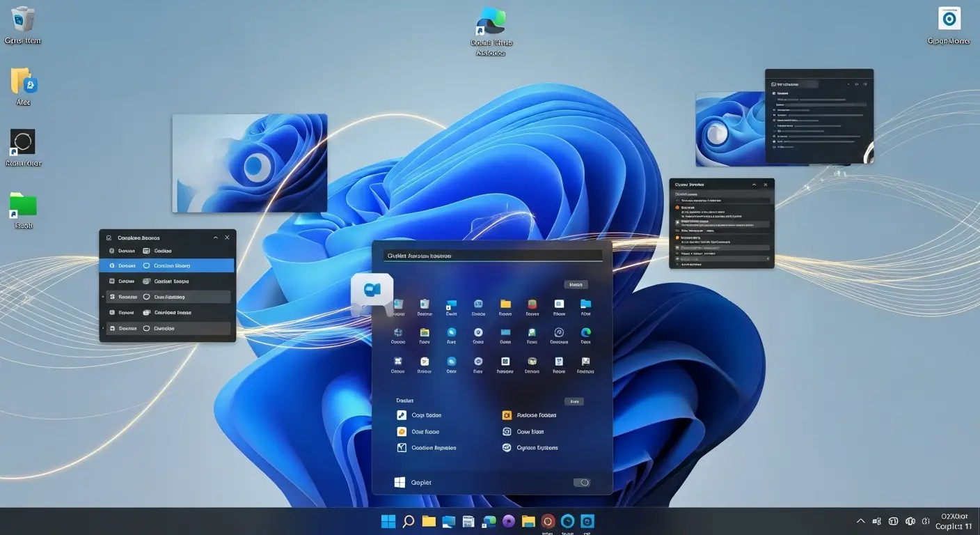Open the Edge icon in the Start menu grid

[x=585, y=333]
